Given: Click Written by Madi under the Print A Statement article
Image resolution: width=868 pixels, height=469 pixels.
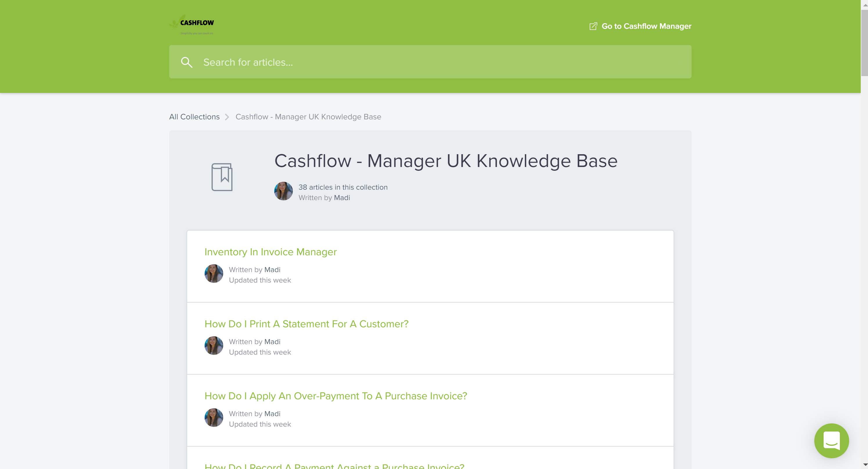Looking at the screenshot, I should (x=255, y=342).
